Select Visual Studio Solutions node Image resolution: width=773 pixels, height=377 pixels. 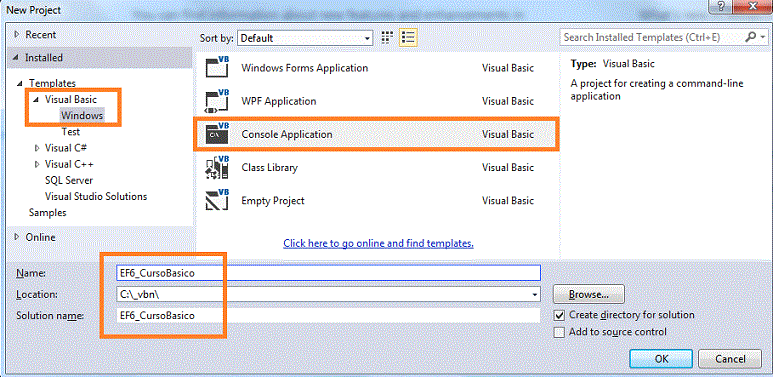(x=96, y=197)
